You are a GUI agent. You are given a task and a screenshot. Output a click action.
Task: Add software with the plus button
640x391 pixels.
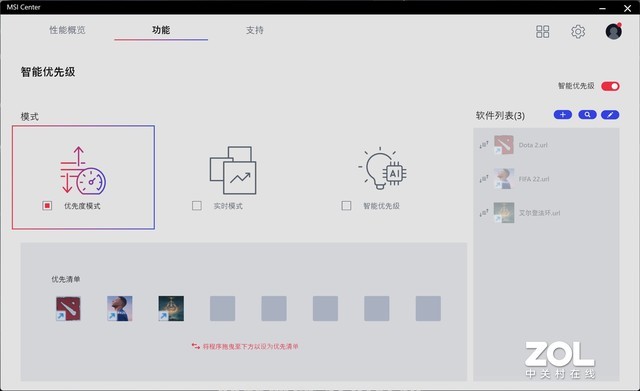[562, 115]
